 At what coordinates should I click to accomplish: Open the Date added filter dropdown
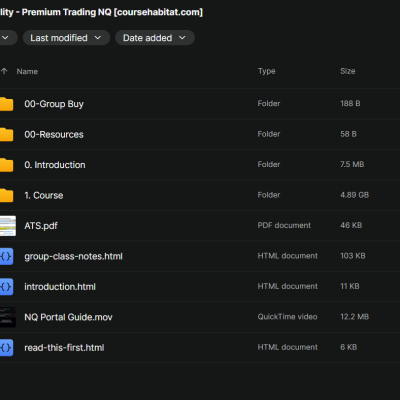click(x=155, y=38)
